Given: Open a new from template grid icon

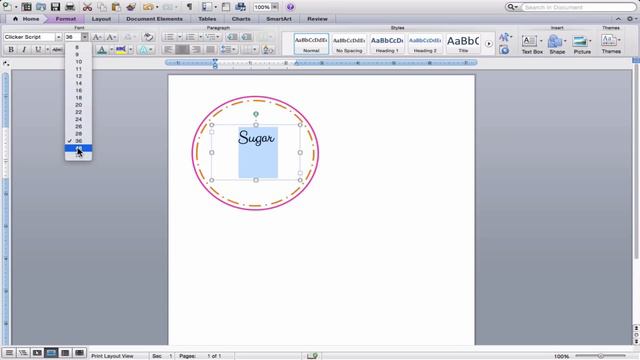Looking at the screenshot, I should [x=27, y=7].
